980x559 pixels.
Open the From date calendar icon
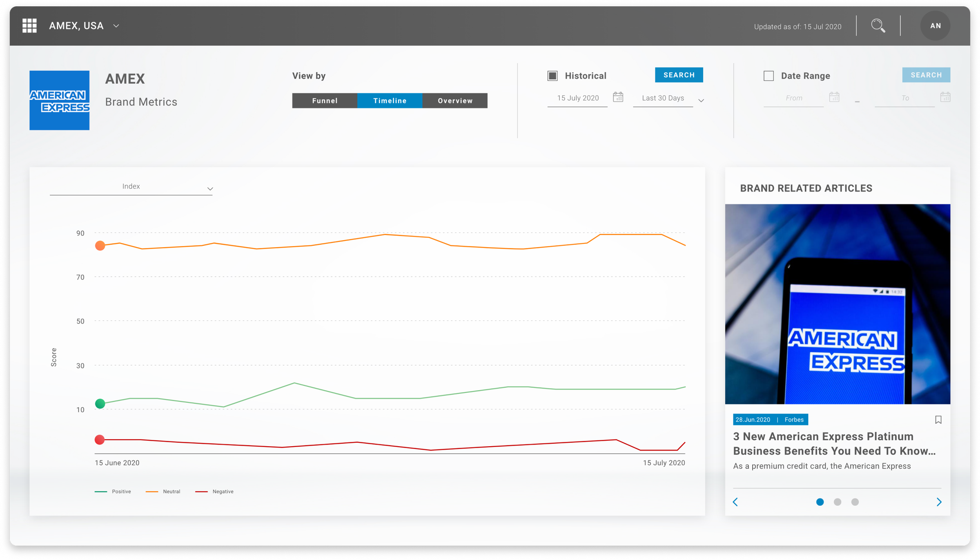click(x=834, y=97)
